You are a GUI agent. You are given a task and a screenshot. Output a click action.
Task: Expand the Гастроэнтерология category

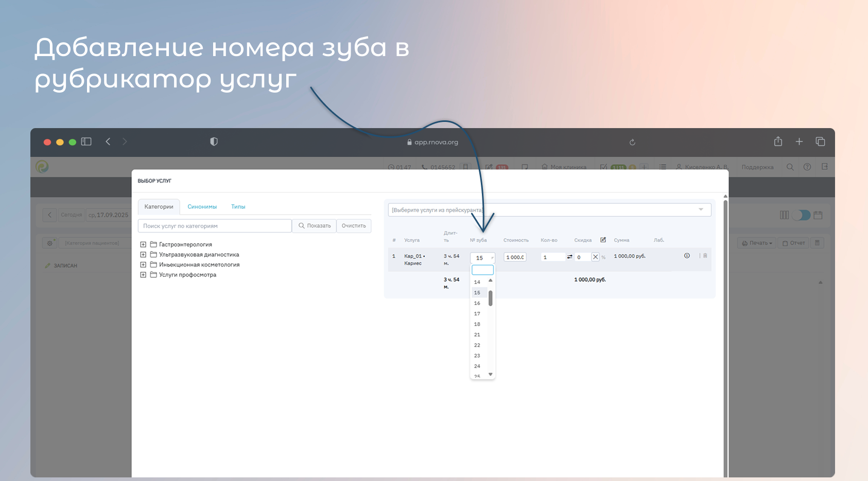[x=143, y=244]
